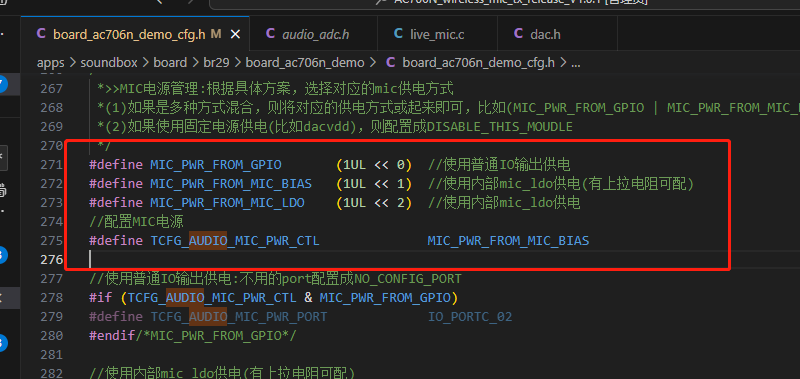Click DISABLE_THIS_MOUDLE in the comment on line 269
This screenshot has width=800, height=379.
tap(500, 127)
